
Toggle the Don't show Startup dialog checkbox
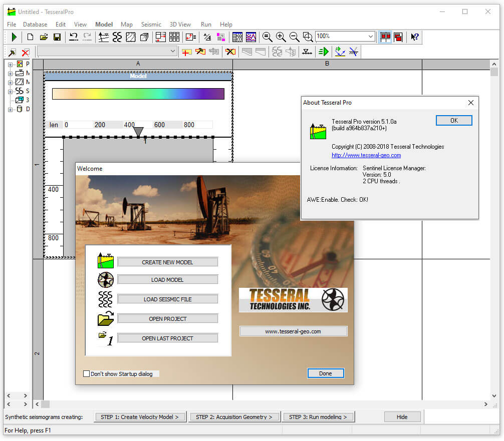click(x=86, y=373)
